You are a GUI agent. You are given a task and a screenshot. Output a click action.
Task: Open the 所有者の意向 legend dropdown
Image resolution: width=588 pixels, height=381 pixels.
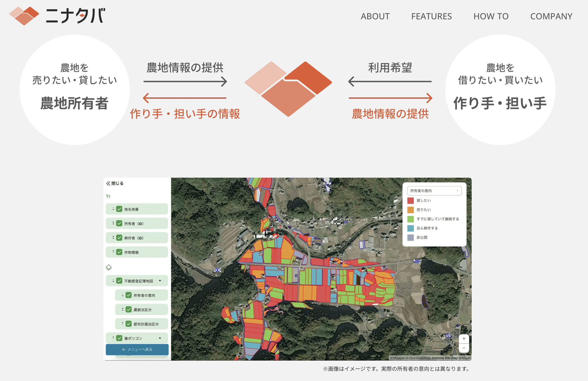click(434, 191)
